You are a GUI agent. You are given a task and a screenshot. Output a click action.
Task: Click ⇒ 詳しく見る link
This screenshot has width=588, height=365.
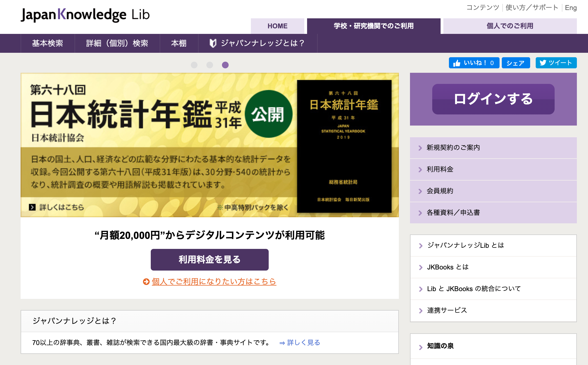pos(300,343)
